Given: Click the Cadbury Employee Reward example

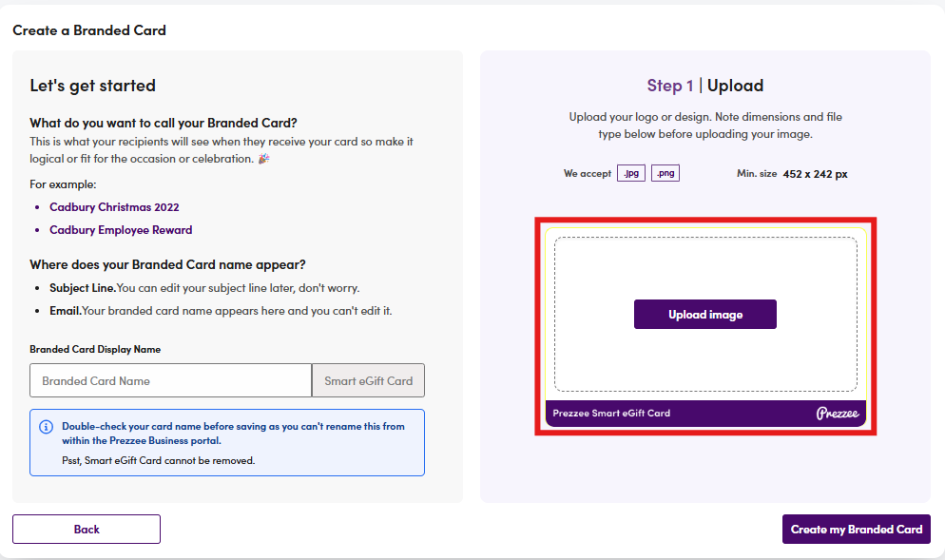Looking at the screenshot, I should click(x=121, y=230).
